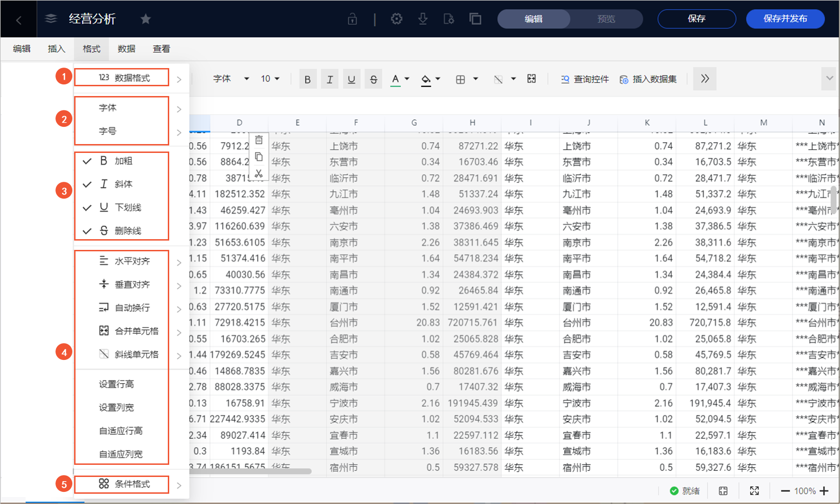The image size is (840, 504).
Task: Choose 合并单元格 menu entry
Action: click(x=132, y=331)
